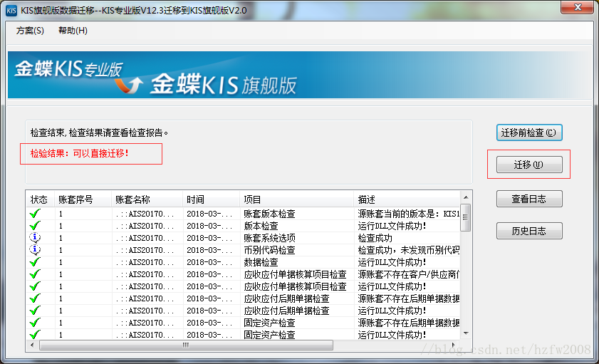Viewport: 599px width, 364px height.
Task: Click the 检查结束 status message text
Action: click(99, 133)
